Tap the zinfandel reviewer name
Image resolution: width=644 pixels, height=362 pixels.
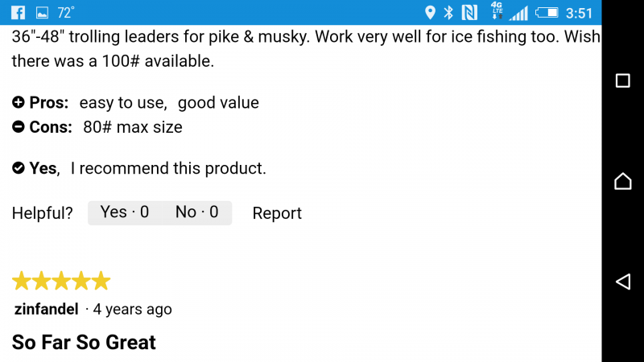[x=46, y=309]
